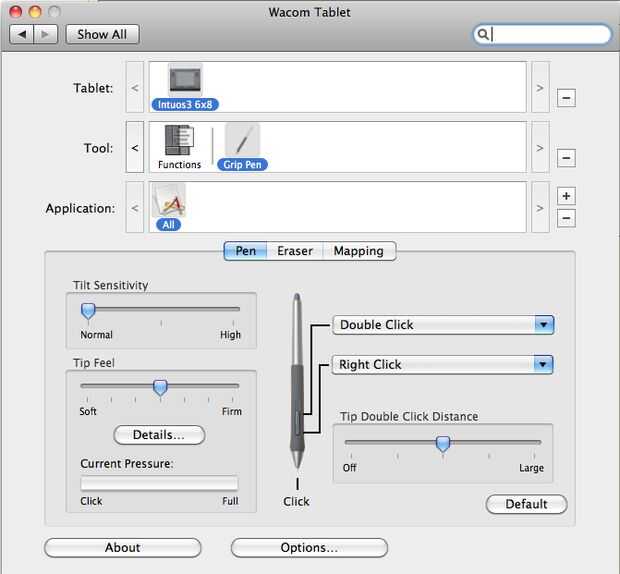Switch to the Mapping tab
Screen dimensions: 620x574
coord(359,251)
